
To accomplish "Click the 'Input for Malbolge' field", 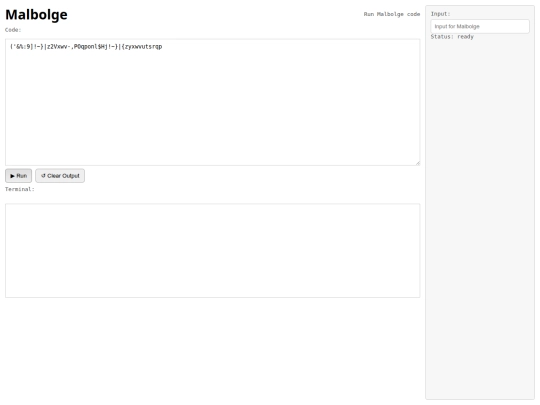I will (x=480, y=27).
